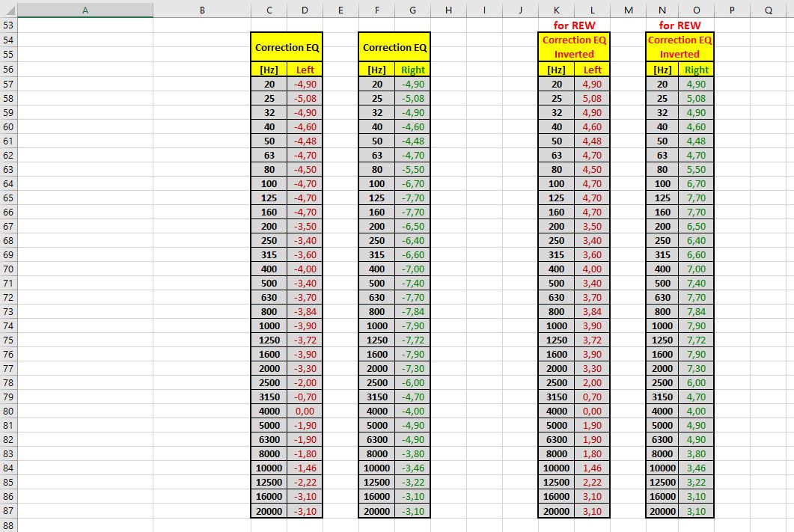The width and height of the screenshot is (794, 532).
Task: Select the 'Left' header in column D
Action: point(305,70)
